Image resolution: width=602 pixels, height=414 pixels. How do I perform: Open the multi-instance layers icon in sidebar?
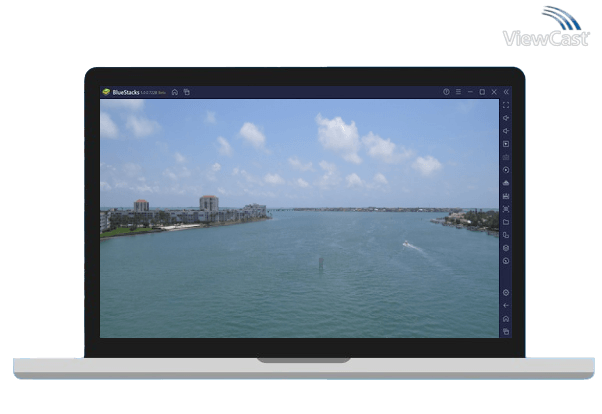506,248
